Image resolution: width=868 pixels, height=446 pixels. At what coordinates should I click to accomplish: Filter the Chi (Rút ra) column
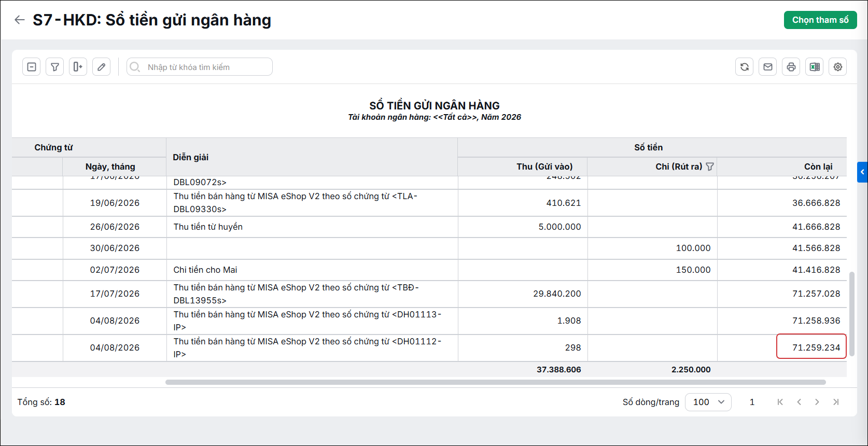click(710, 166)
